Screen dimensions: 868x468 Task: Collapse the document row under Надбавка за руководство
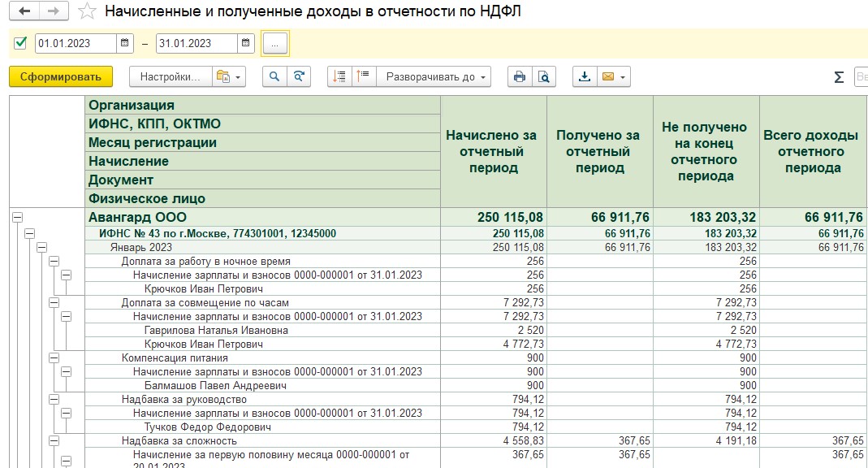coord(66,414)
